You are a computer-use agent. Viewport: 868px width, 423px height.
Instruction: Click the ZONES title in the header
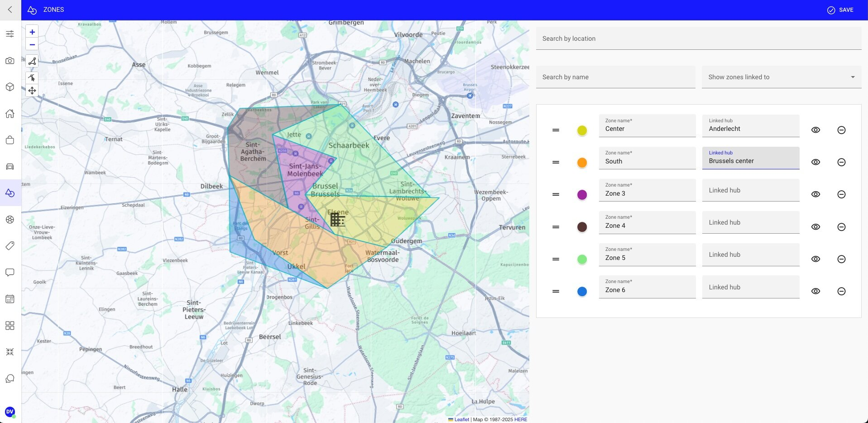(x=53, y=9)
